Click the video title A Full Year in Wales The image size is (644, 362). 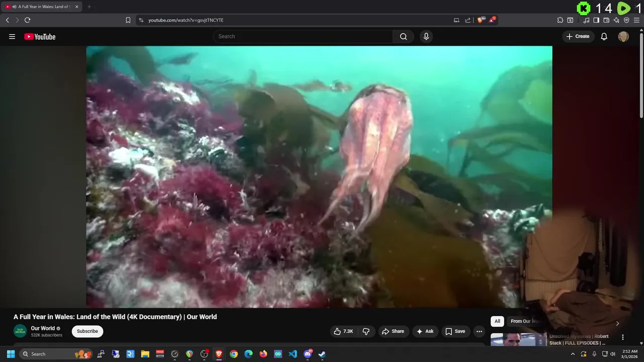click(x=115, y=317)
